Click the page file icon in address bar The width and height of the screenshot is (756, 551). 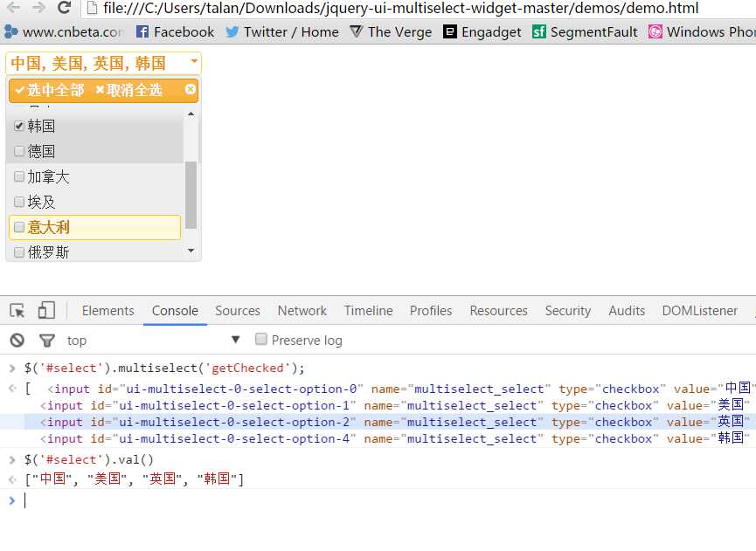(91, 7)
